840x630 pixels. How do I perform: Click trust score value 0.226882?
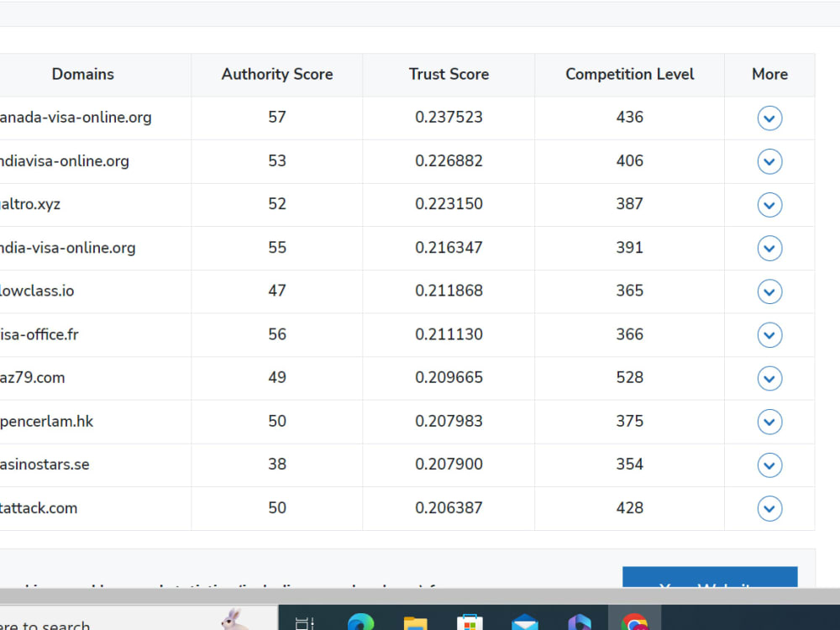pos(449,161)
